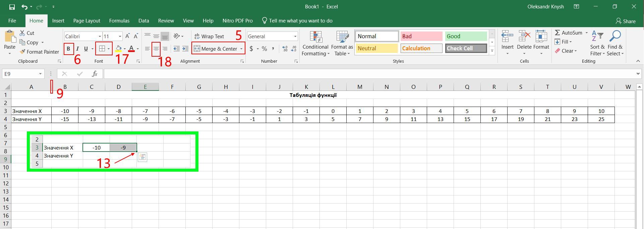Click the Undo arrow icon
Screen dimensions: 644x229
24,7
